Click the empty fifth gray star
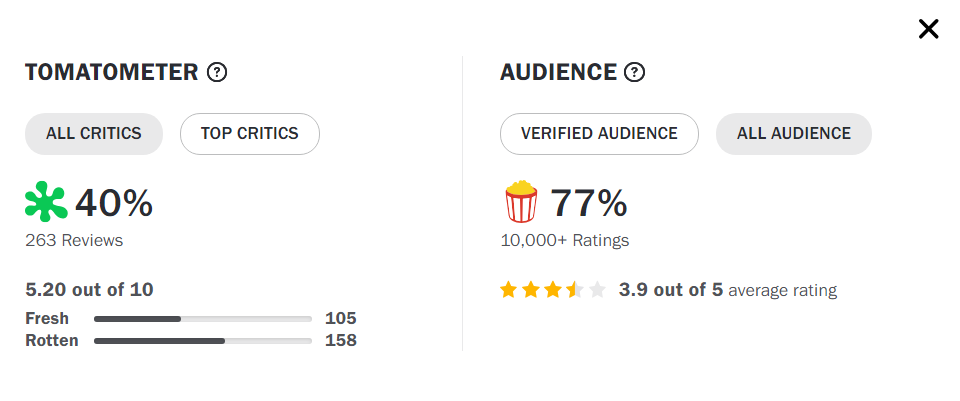The height and width of the screenshot is (401, 960). (597, 290)
